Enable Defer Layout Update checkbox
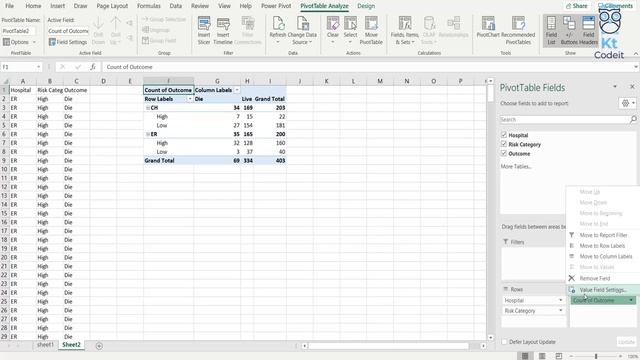The height and width of the screenshot is (360, 640). [504, 342]
